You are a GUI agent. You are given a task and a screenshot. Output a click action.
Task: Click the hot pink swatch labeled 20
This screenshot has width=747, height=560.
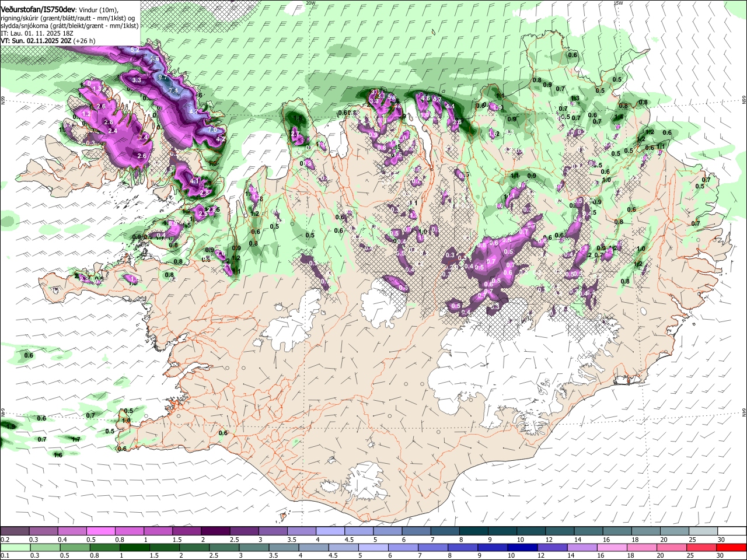coord(672,547)
